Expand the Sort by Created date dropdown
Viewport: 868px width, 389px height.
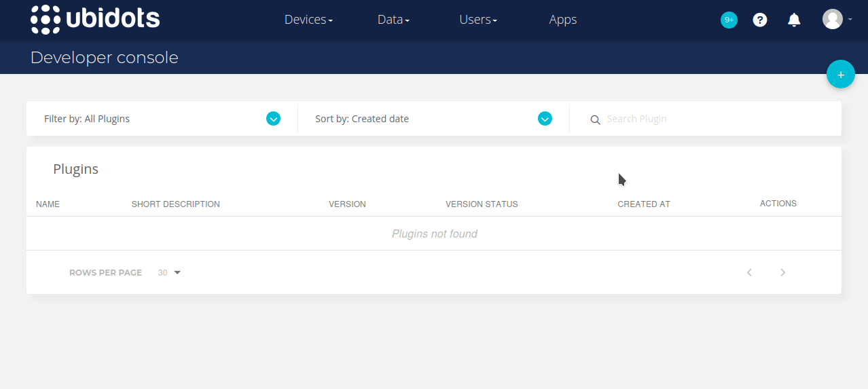[x=545, y=119]
